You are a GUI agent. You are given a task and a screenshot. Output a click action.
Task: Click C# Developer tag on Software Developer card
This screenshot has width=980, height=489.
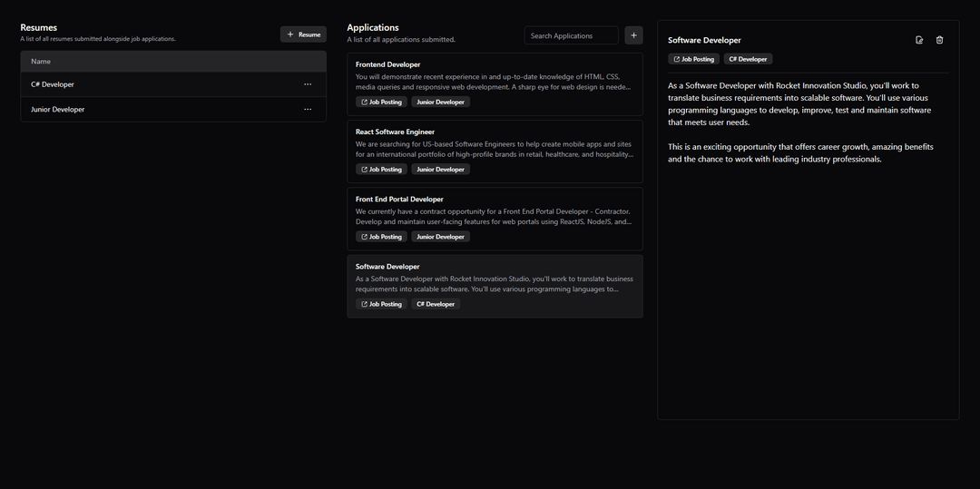(x=436, y=305)
